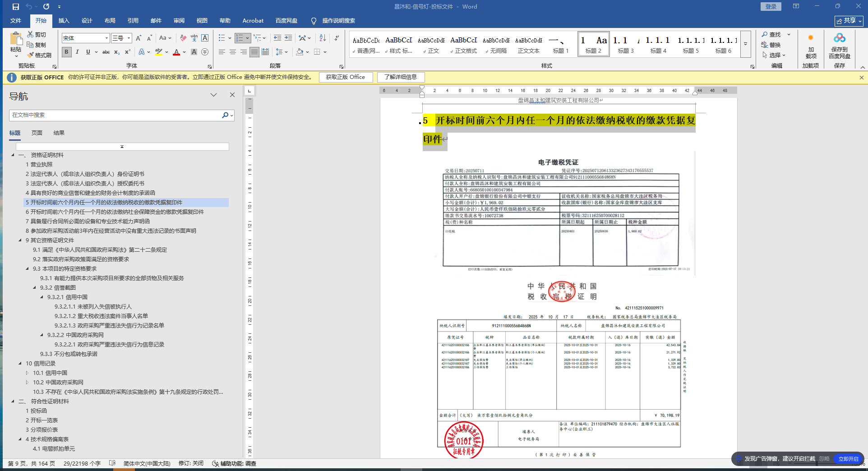This screenshot has width=868, height=471.
Task: Select '6 开标时间前六个月内任一个月的依法缴纳社会保障资金' heading in navigation
Action: coord(115,212)
